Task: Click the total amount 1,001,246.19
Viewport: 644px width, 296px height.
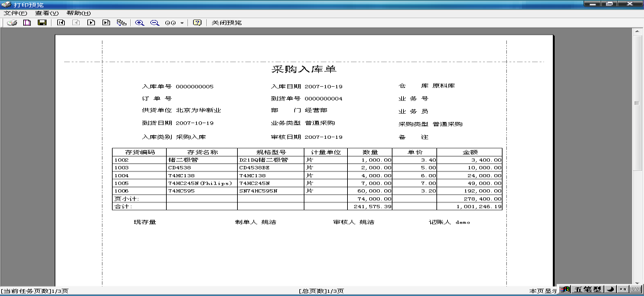Action: click(x=479, y=207)
